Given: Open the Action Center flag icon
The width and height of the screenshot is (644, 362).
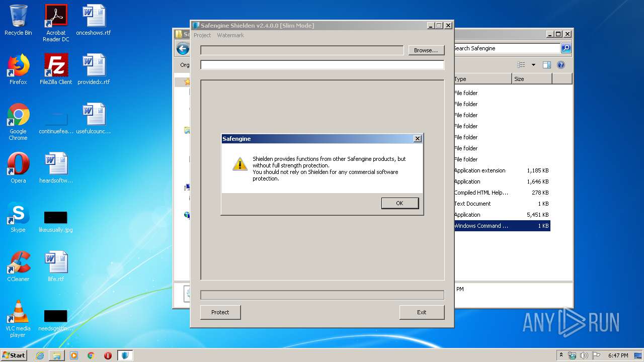Looking at the screenshot, I should pos(596,355).
